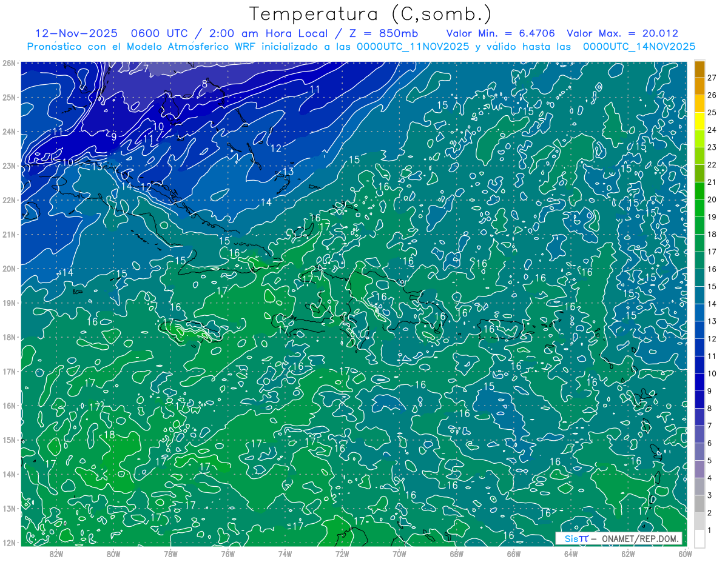Click the 'ONAMET/REP.DOM.' credit label
The image size is (728, 562).
coord(640,538)
